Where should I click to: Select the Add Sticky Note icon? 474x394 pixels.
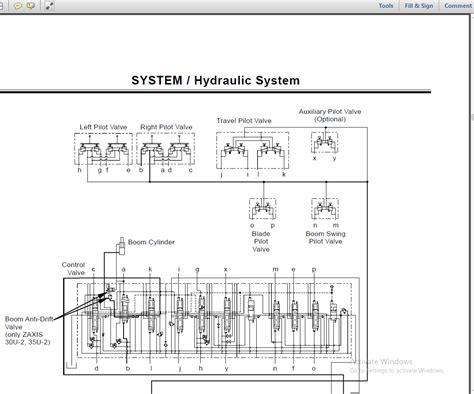click(x=17, y=6)
